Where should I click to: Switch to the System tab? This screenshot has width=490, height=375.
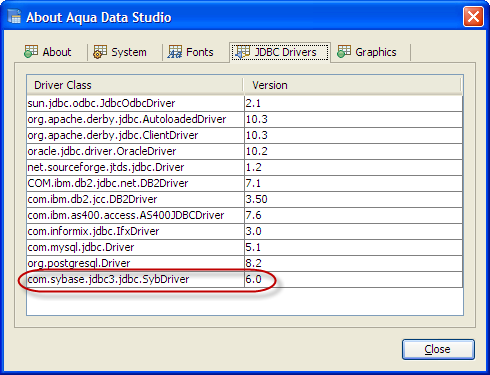[x=120, y=52]
